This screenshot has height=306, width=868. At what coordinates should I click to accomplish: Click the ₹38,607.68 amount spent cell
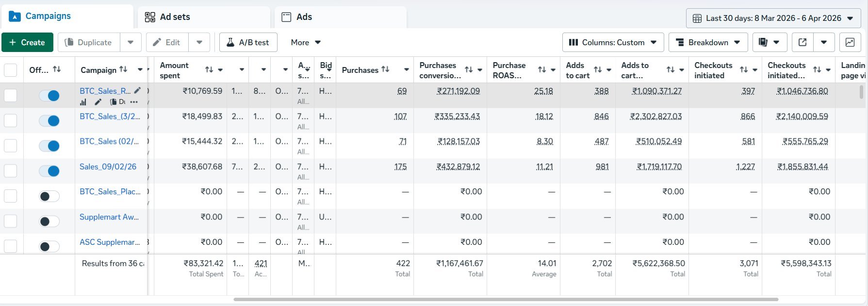pyautogui.click(x=202, y=167)
